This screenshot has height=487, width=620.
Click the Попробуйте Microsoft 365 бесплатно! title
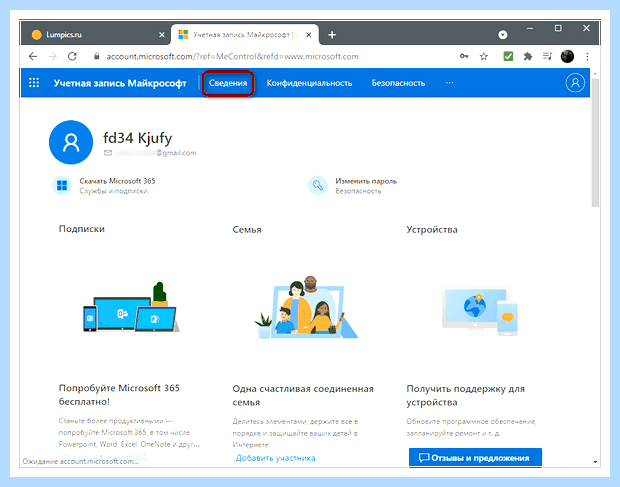119,395
